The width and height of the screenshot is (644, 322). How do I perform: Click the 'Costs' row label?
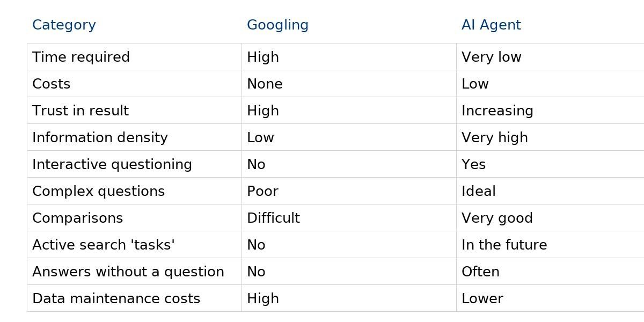point(52,84)
